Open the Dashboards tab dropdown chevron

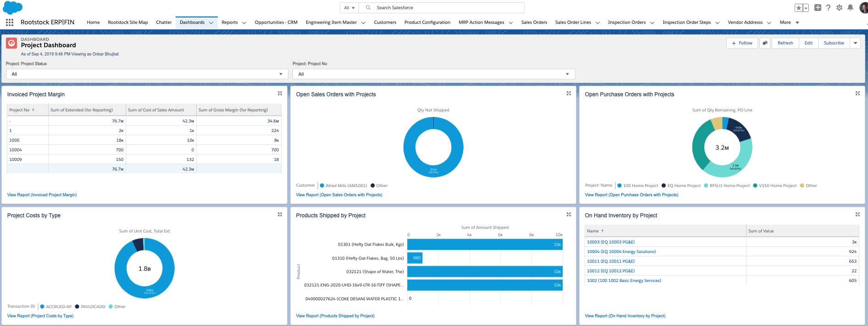(211, 22)
